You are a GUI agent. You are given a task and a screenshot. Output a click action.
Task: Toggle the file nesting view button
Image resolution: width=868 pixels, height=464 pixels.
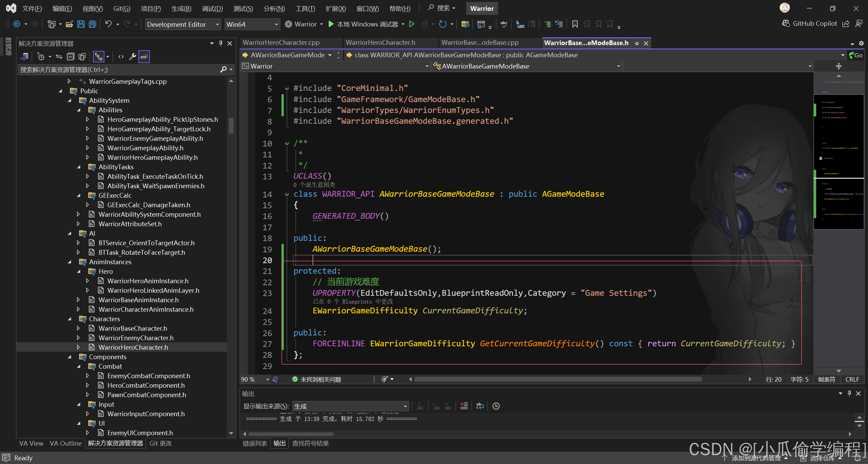click(98, 57)
